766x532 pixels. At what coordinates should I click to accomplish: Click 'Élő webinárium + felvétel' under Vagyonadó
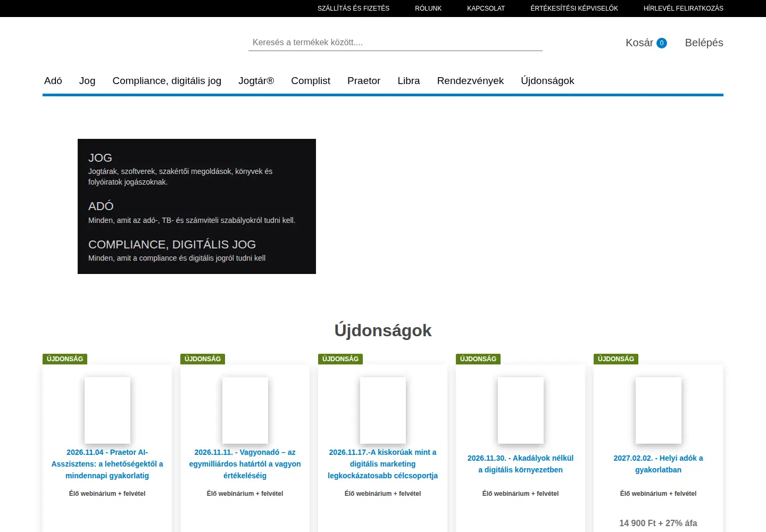point(245,494)
